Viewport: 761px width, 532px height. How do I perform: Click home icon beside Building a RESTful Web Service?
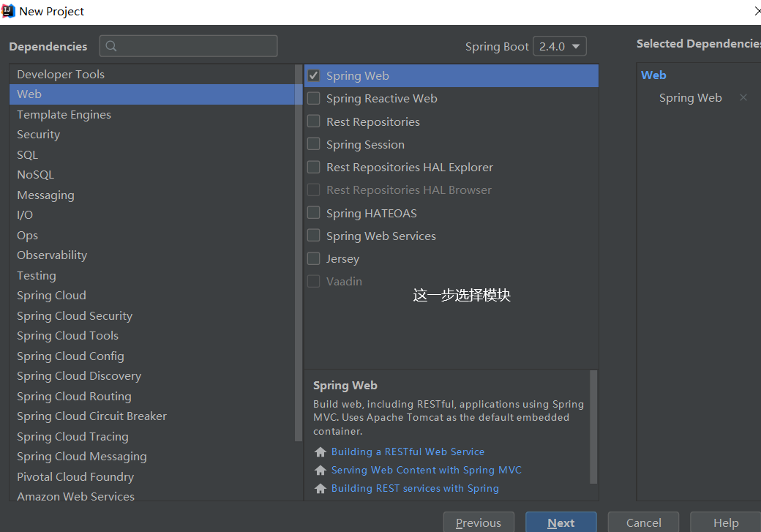[320, 452]
